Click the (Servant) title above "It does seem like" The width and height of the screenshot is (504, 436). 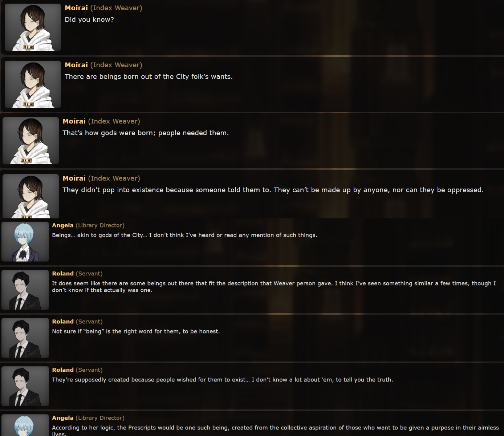pos(89,274)
